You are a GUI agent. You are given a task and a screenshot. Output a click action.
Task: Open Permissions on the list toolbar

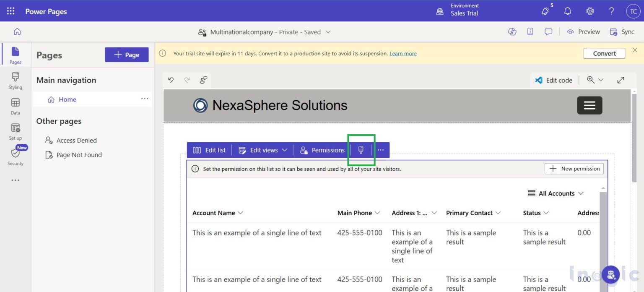[322, 150]
